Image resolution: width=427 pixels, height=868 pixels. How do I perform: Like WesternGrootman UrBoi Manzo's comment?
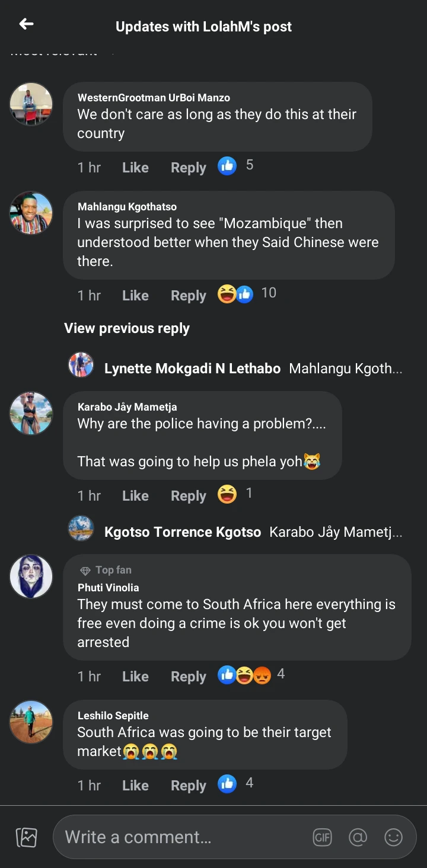click(x=135, y=168)
